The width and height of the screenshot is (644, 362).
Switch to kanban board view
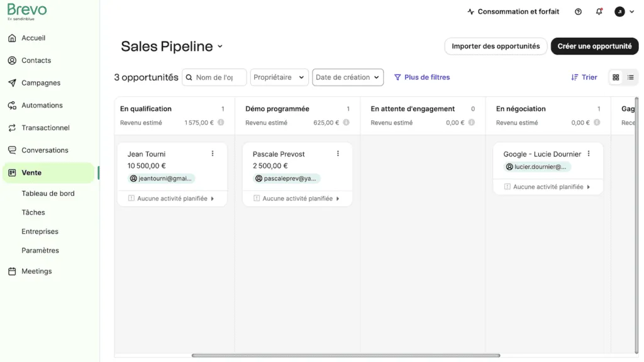[616, 77]
